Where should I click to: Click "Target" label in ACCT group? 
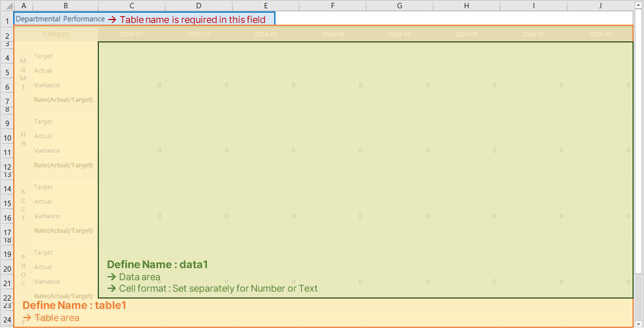click(43, 187)
